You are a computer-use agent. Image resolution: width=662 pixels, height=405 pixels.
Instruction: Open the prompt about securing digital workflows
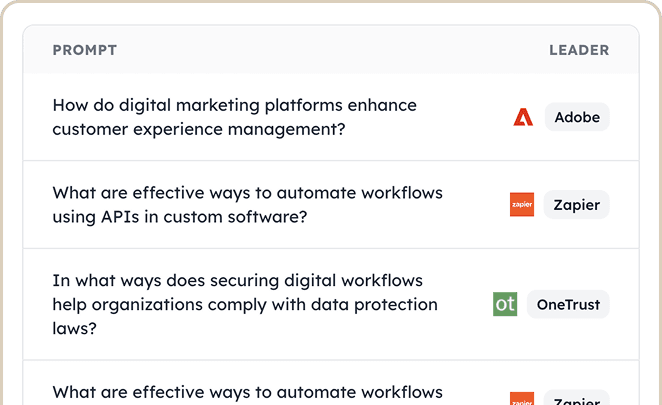tap(245, 303)
